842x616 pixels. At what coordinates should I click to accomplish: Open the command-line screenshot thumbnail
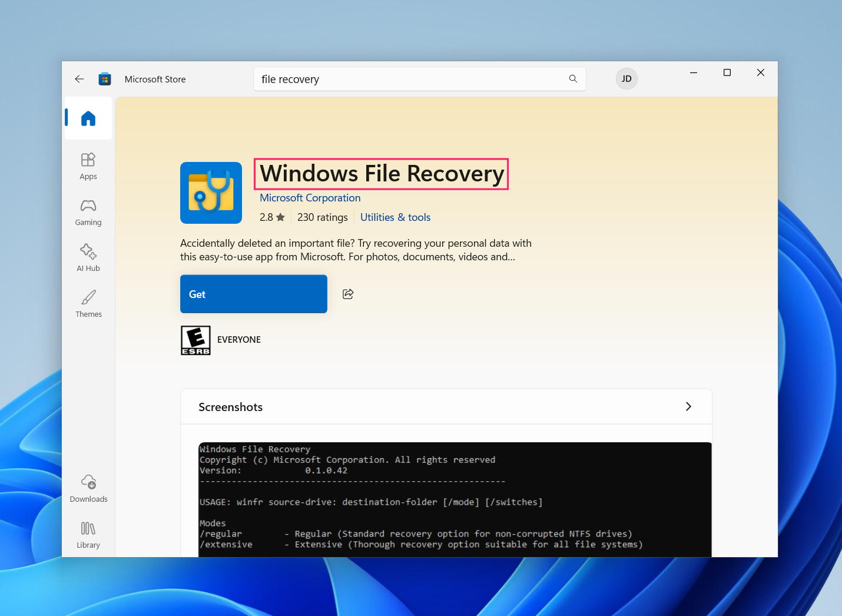(455, 499)
